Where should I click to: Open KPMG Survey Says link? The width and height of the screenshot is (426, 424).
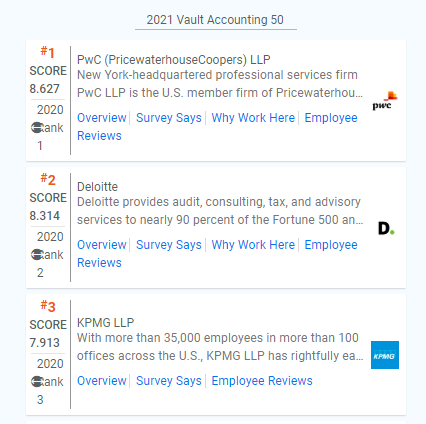tap(169, 381)
